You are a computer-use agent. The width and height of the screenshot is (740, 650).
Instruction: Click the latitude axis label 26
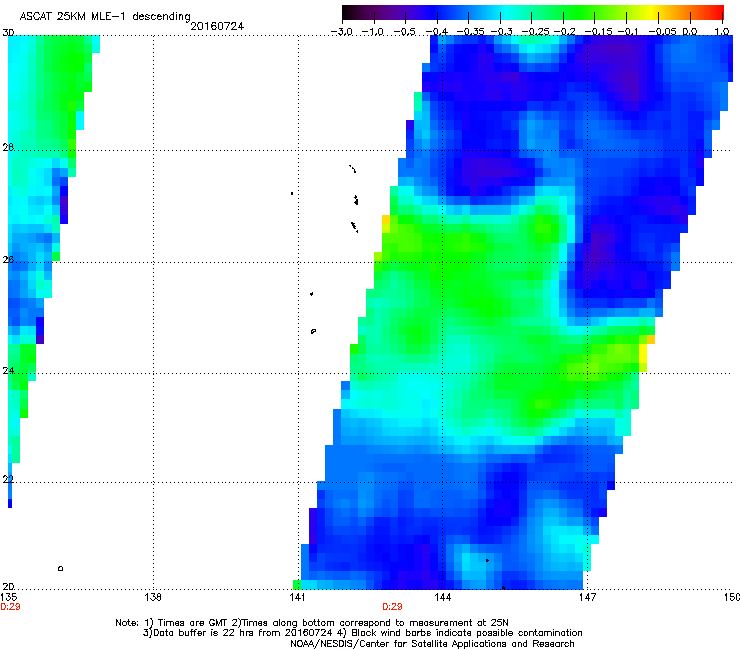[x=8, y=259]
